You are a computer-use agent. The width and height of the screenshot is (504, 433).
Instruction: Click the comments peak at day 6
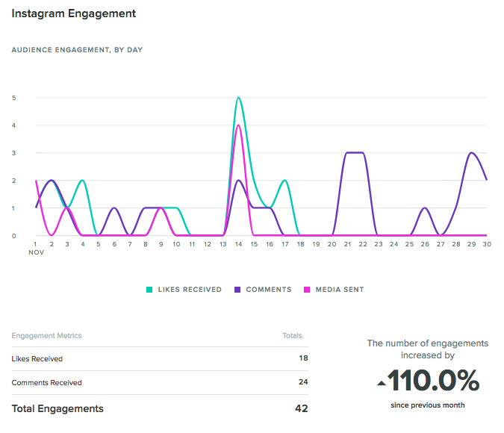point(114,208)
